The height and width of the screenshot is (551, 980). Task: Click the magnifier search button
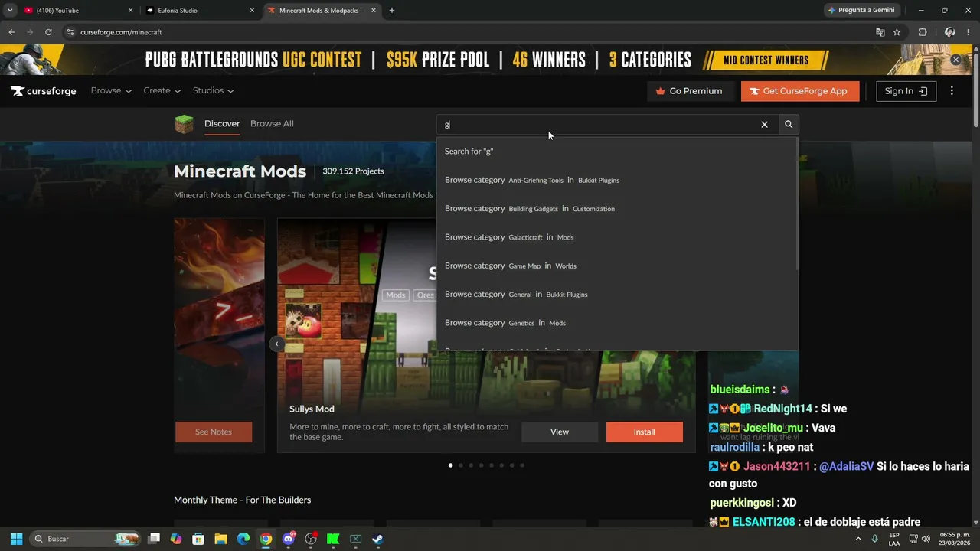coord(789,125)
